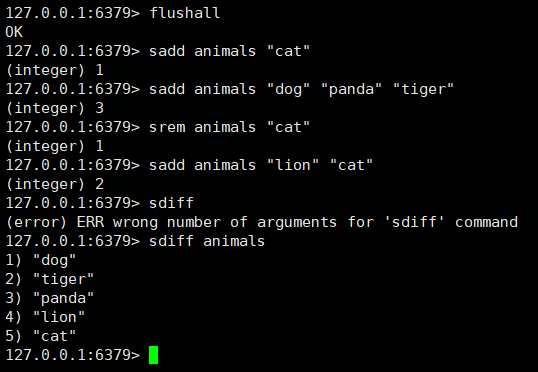Click the ERR wrong number of arguments message
538x372 pixels.
(x=262, y=222)
